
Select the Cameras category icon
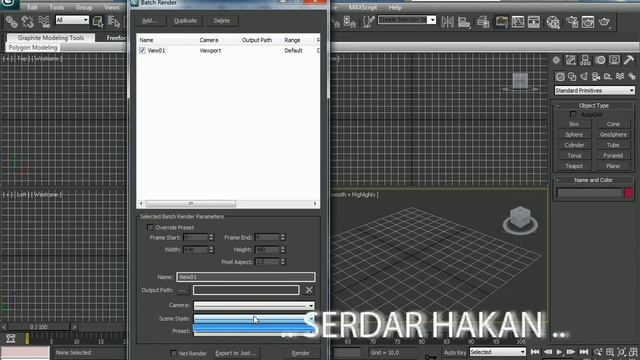[x=596, y=76]
